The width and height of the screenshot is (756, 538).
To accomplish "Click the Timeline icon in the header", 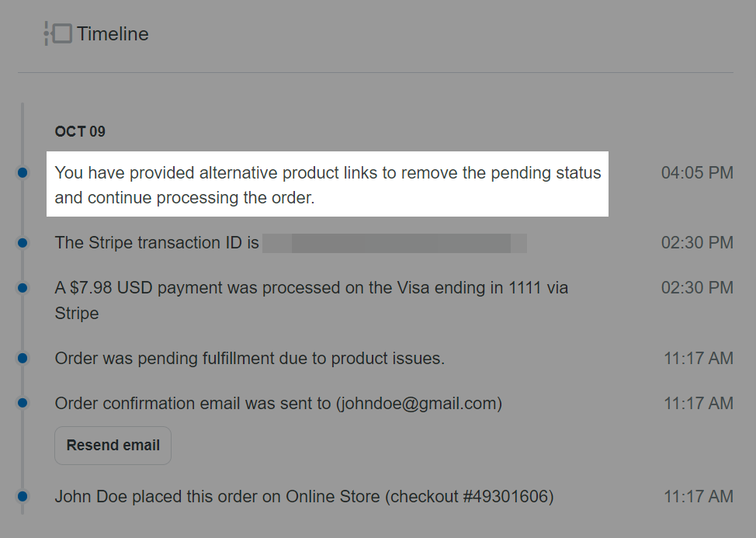I will pos(58,34).
